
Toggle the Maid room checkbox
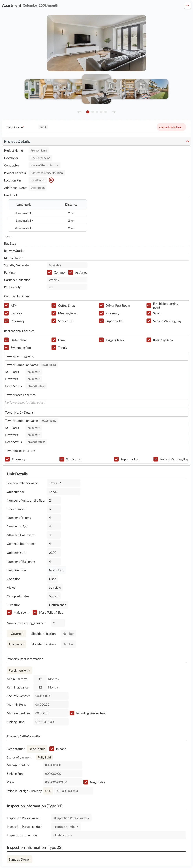point(9,612)
